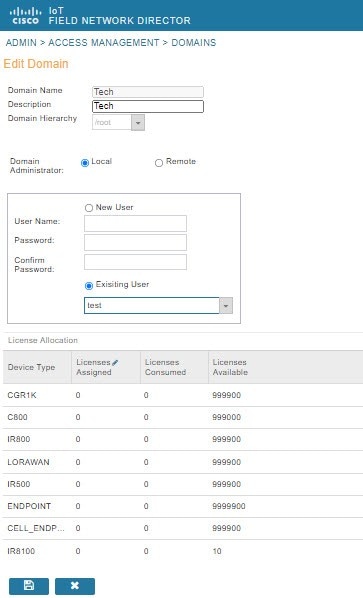This screenshot has height=598, width=363.
Task: Click the User Name input field
Action: [x=135, y=223]
